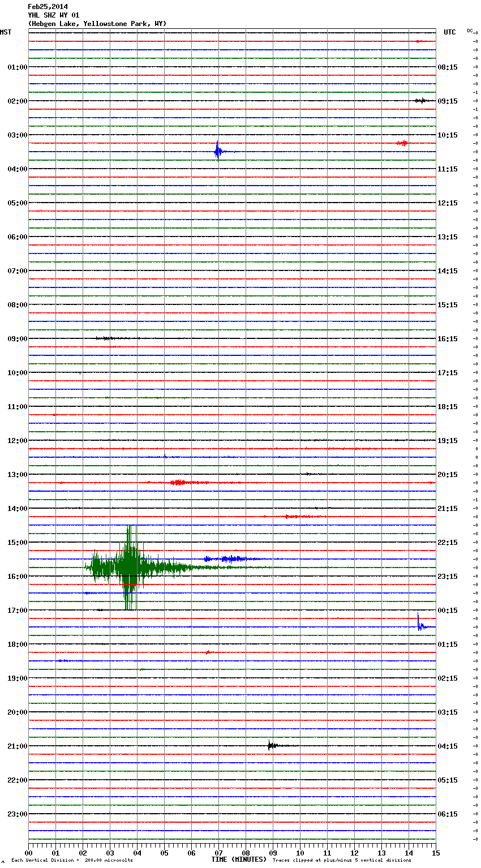Click the red burst on the 03:15 trace
This screenshot has width=481, height=868.
[x=402, y=143]
